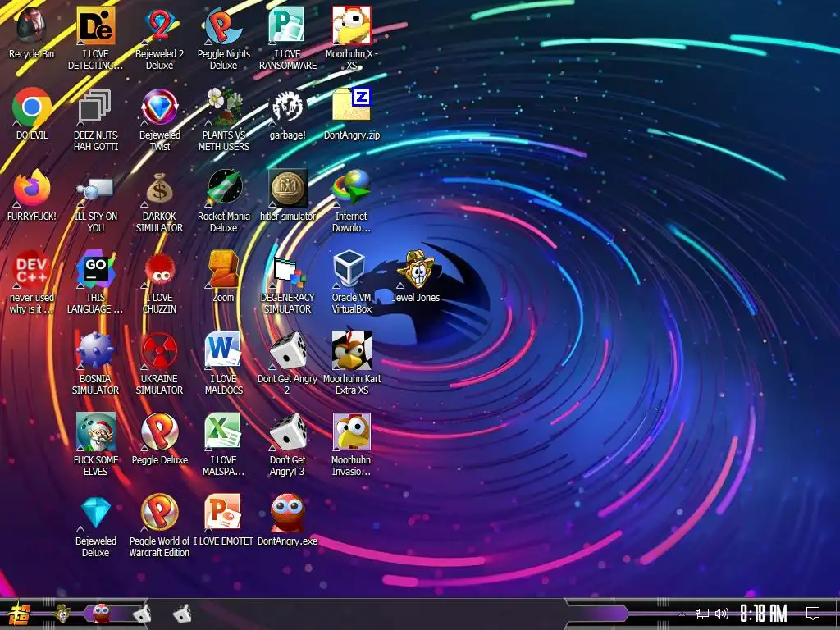Open the 'garbage!' desktop shortcut
This screenshot has height=630, width=840.
288,113
